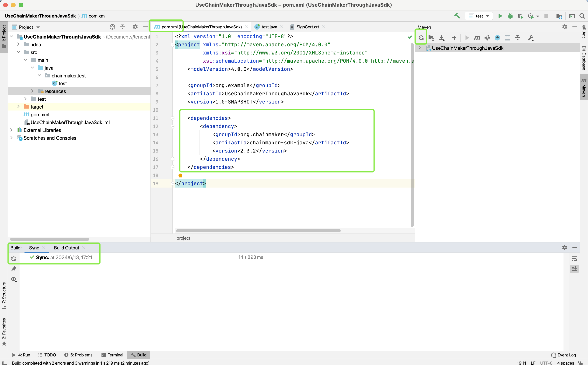This screenshot has height=365, width=588.
Task: Pin the Build tab with pin icon
Action: (13, 269)
